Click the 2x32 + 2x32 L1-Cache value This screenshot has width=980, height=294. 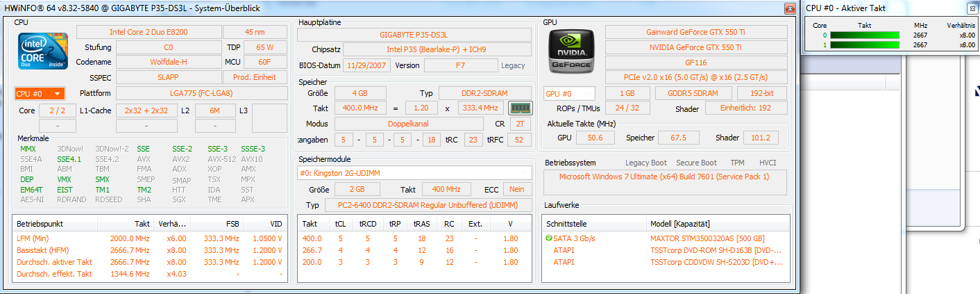(x=146, y=111)
